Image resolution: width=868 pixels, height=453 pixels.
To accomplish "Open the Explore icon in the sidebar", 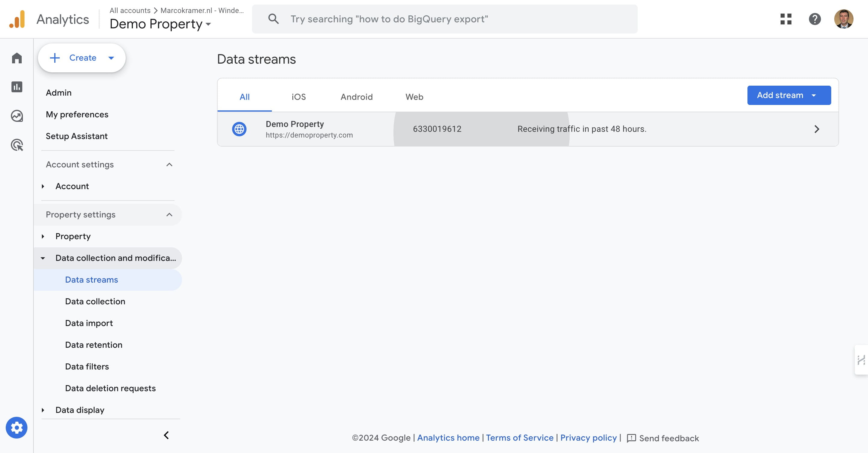I will click(17, 116).
